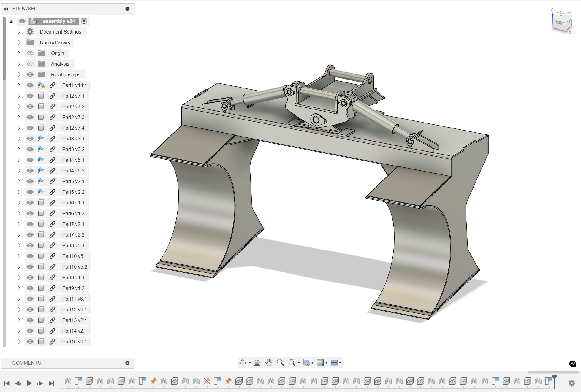Open Display Settings monitor icon

coord(307,362)
